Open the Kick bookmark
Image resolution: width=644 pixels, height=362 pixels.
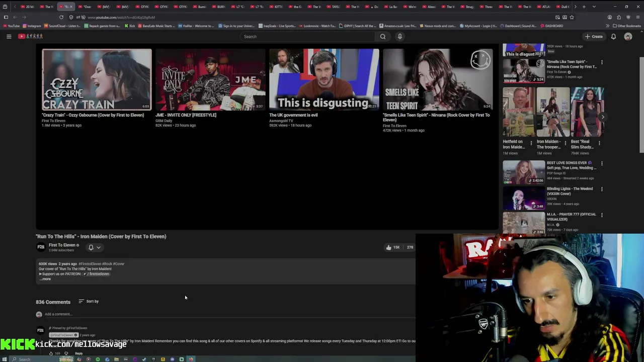pos(130,26)
